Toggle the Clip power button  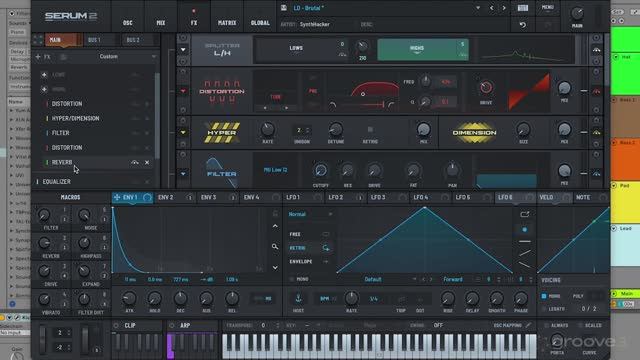(116, 326)
